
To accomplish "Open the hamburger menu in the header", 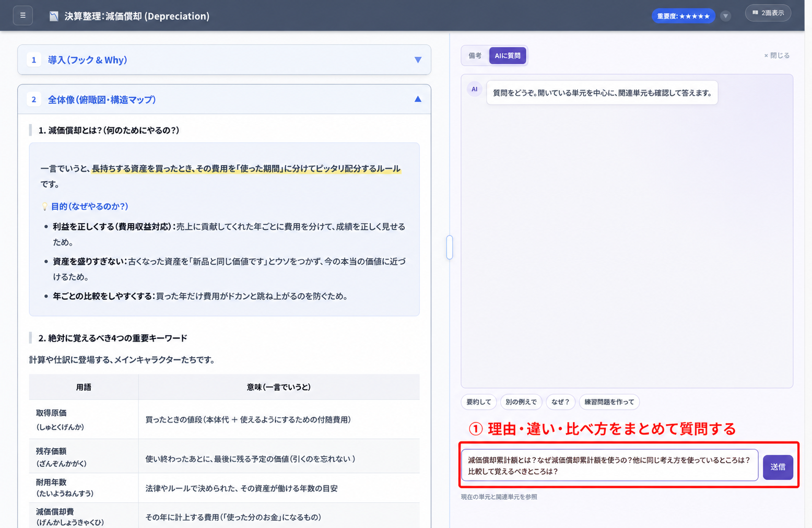I will [22, 16].
